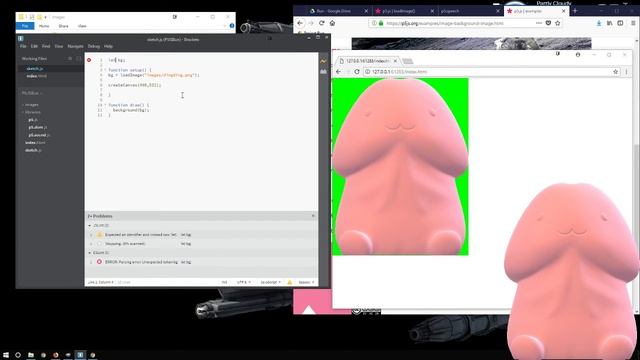Toggle Firefox sidebar icon

[x=620, y=23]
